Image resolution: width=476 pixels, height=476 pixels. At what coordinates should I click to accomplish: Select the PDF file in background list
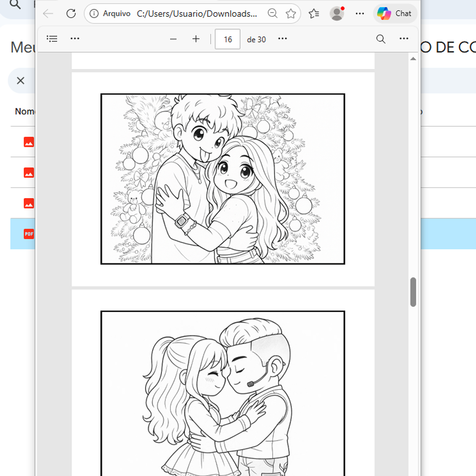(x=29, y=234)
